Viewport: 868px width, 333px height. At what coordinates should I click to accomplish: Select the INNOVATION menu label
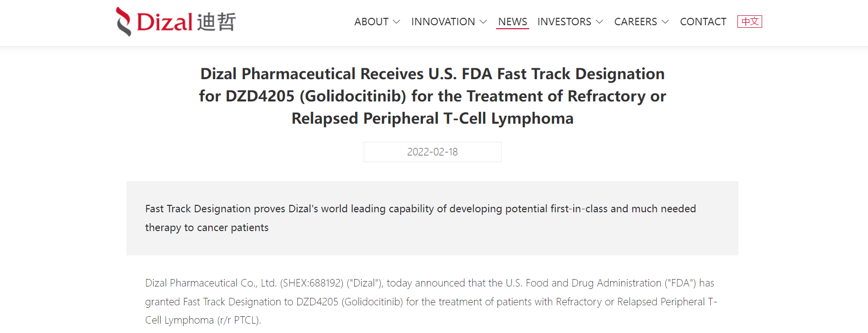click(x=443, y=22)
